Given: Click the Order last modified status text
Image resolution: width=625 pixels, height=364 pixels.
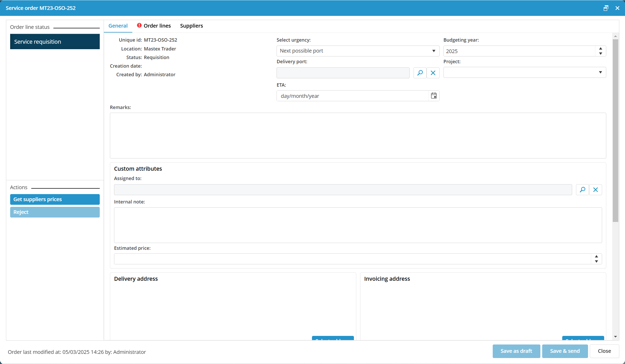Looking at the screenshot, I should coord(77,352).
